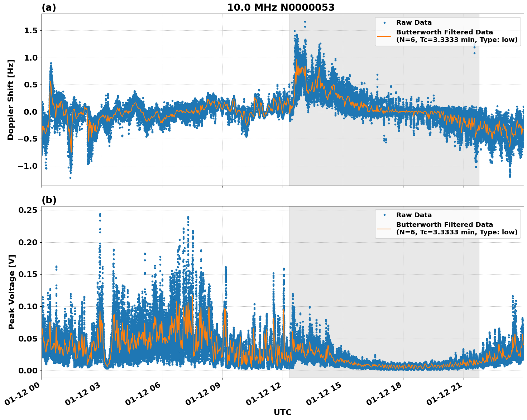Image resolution: width=527 pixels, height=420 pixels.
Task: Click the "01-12 15" time tick label
Action: point(325,394)
